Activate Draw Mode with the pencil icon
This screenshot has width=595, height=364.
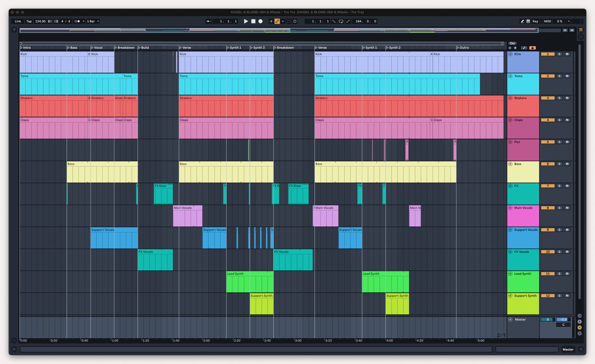click(523, 21)
